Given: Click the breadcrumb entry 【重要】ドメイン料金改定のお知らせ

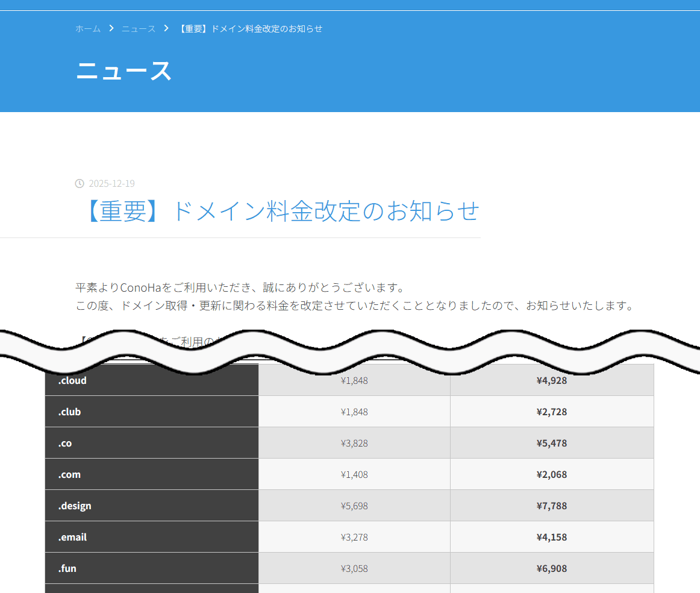Looking at the screenshot, I should pos(250,28).
